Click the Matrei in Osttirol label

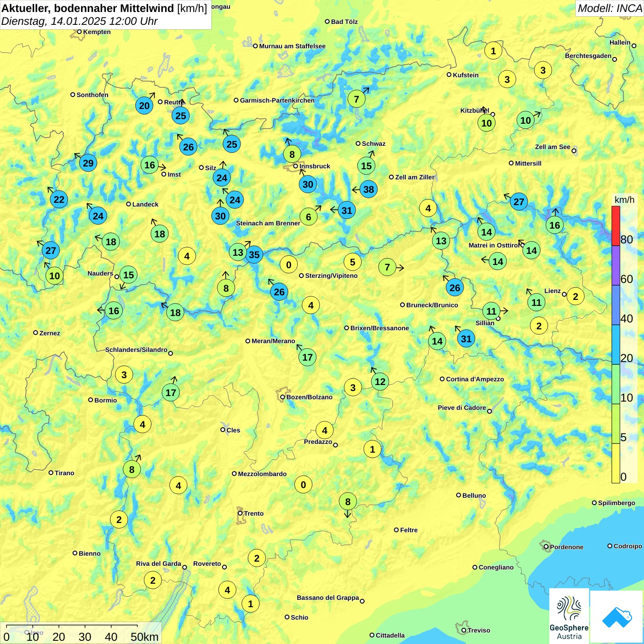[x=494, y=245]
